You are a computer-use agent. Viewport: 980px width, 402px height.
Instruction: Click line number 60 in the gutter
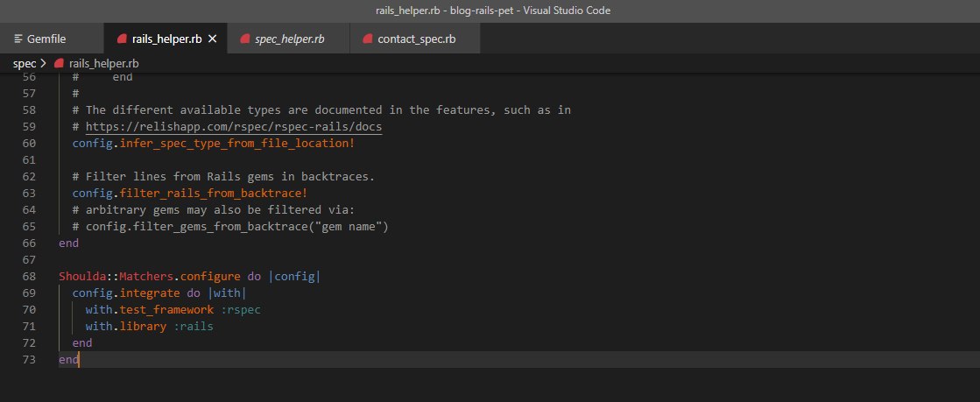29,143
